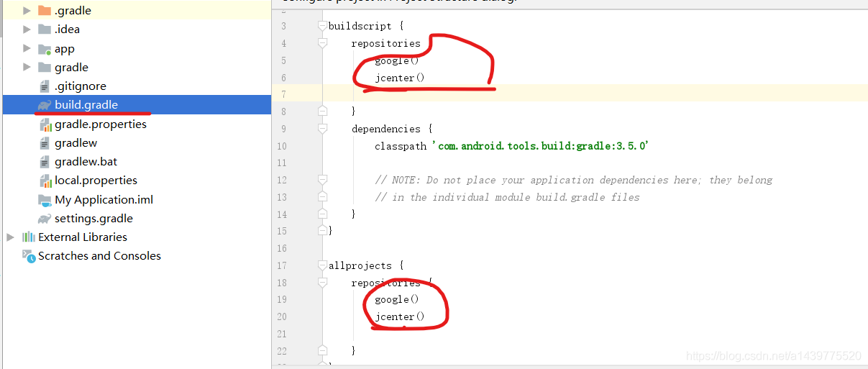
Task: Select settings.gradle file
Action: pos(137,218)
